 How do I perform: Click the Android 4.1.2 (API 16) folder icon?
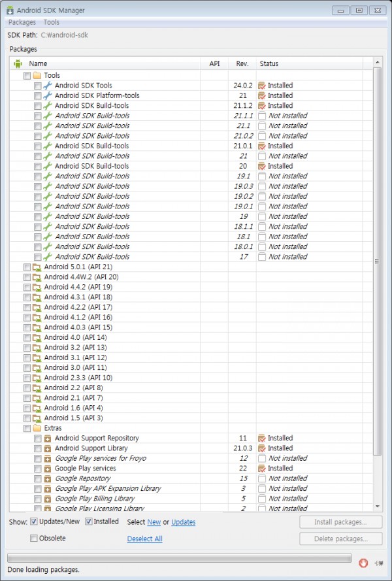coord(37,318)
